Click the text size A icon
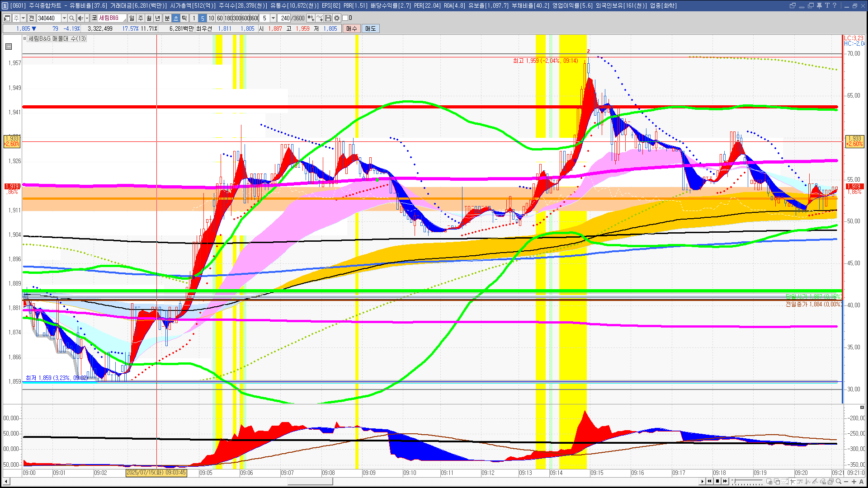This screenshot has height=488, width=868. pyautogui.click(x=861, y=482)
